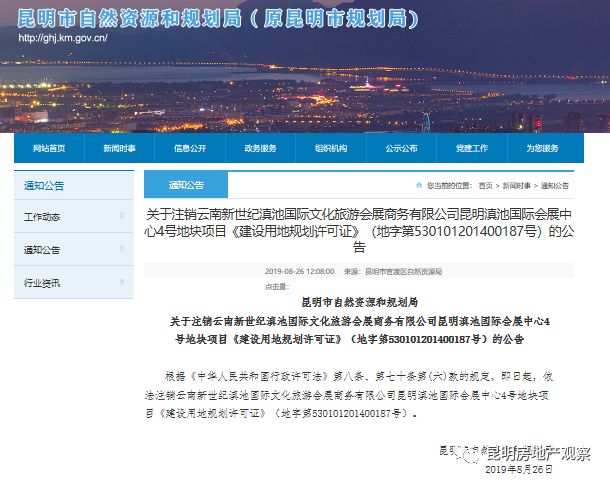Screen dimensions: 610x481
Task: Select 通知公告 item in the left sidebar list
Action: click(42, 250)
